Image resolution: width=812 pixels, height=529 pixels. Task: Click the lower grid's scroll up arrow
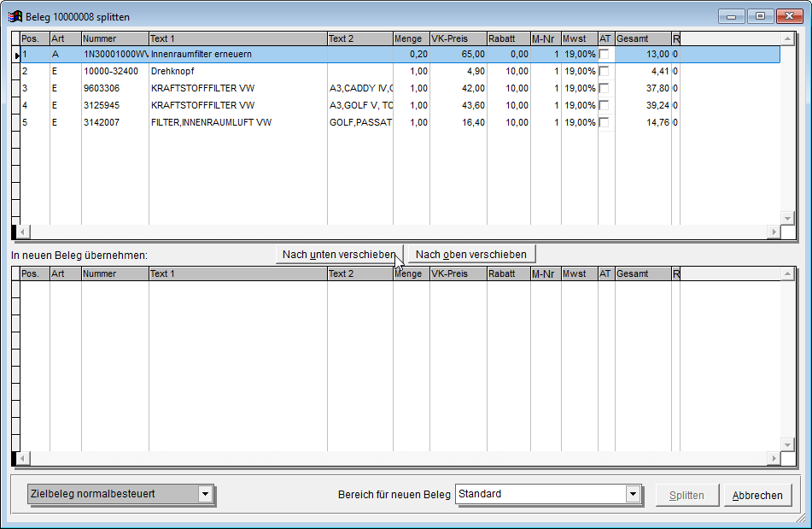(x=788, y=274)
